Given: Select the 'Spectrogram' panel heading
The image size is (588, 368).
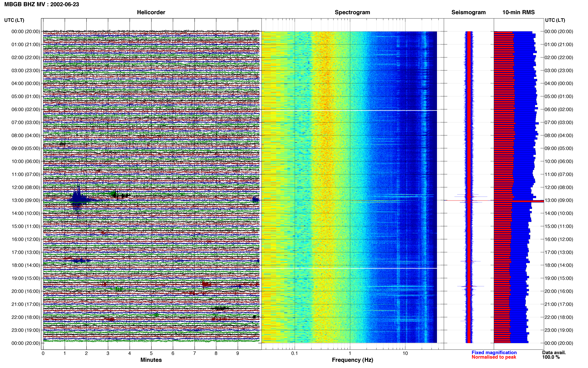Looking at the screenshot, I should [352, 12].
